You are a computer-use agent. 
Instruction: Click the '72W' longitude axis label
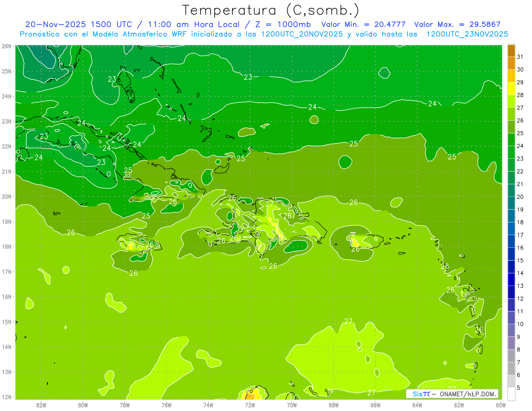pos(250,405)
